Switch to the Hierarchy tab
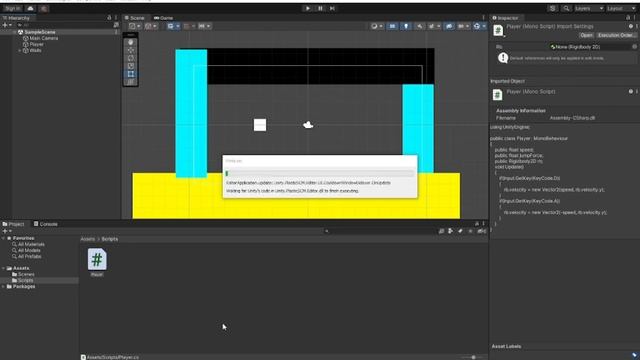The image size is (640, 360). click(x=16, y=18)
